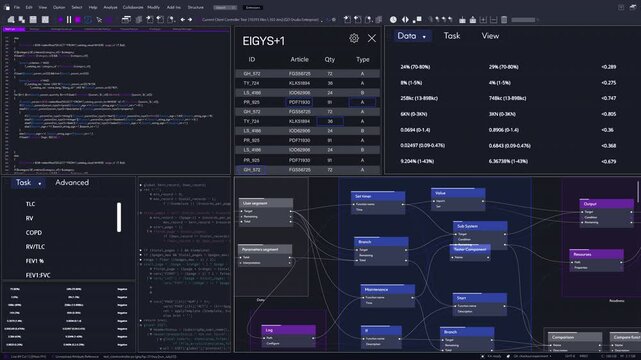This screenshot has height=360, width=641.
Task: Select the Maintenance node
Action: (x=388, y=295)
